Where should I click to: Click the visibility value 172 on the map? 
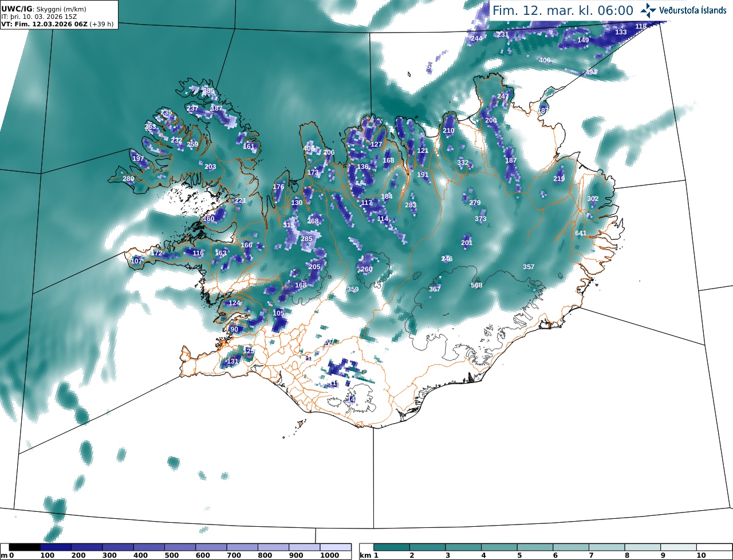tap(157, 253)
